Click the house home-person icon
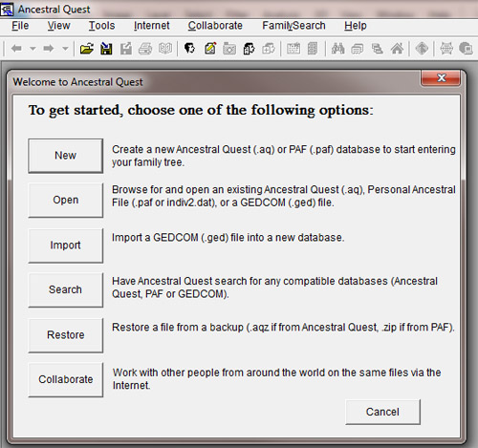 [397, 49]
